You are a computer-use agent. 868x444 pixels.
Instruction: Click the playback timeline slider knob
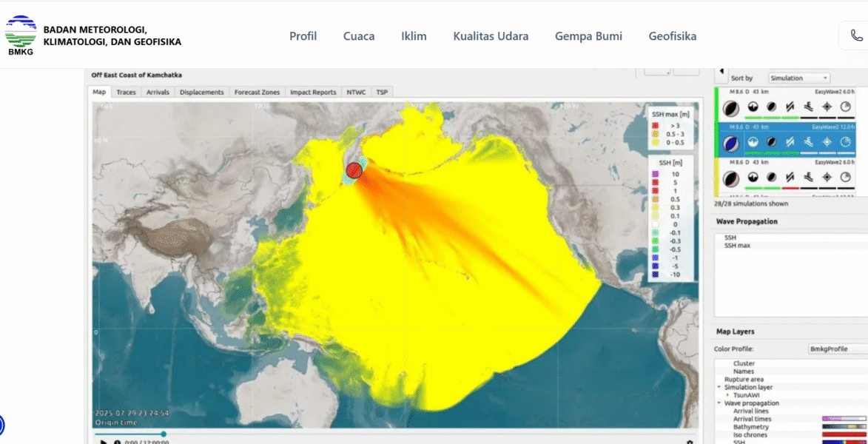coord(164,434)
